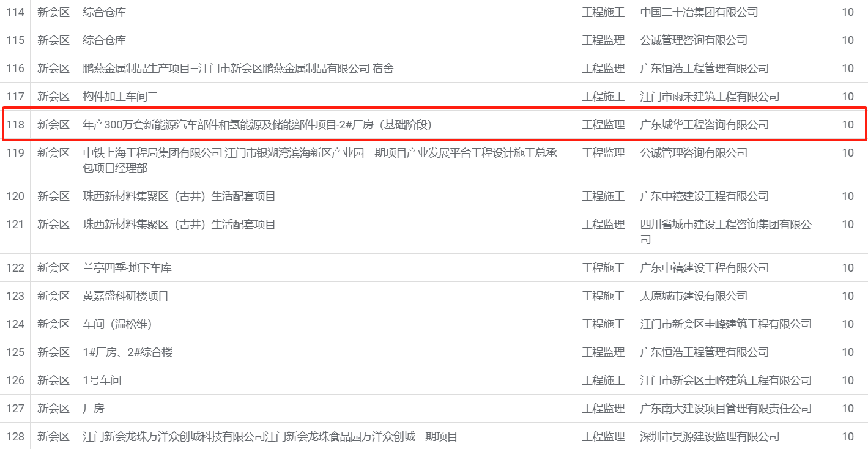Click company 太原城市建设有限公司
The height and width of the screenshot is (449, 868).
pyautogui.click(x=694, y=296)
